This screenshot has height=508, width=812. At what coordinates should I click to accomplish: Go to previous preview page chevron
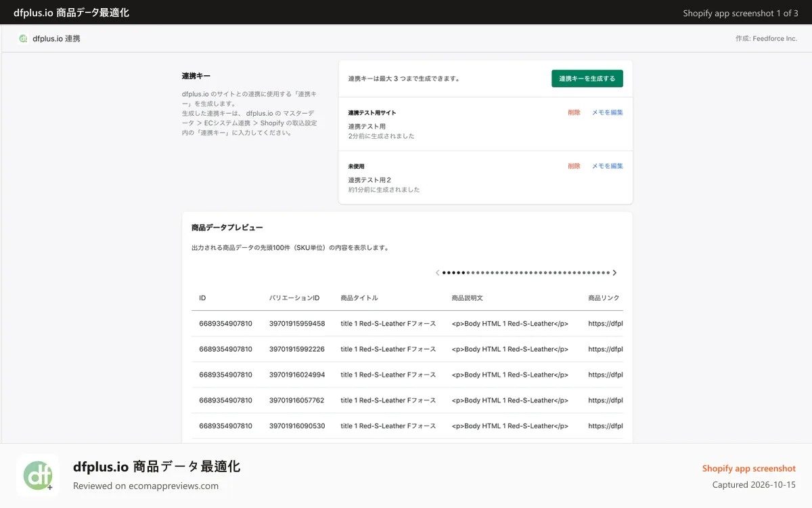438,273
